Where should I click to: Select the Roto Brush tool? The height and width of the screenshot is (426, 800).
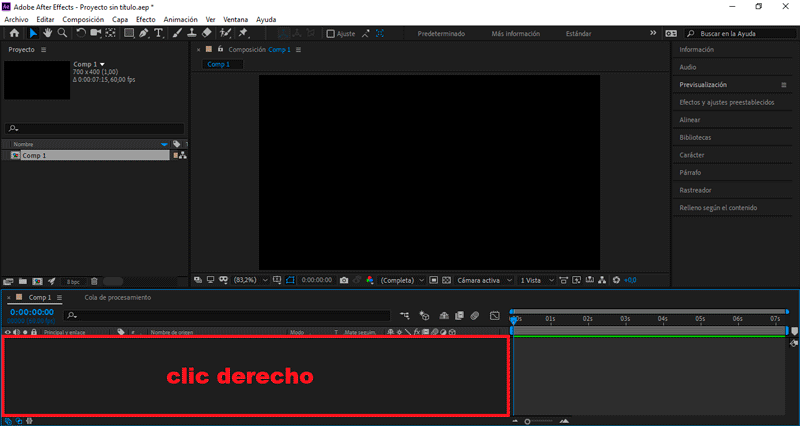tap(225, 33)
